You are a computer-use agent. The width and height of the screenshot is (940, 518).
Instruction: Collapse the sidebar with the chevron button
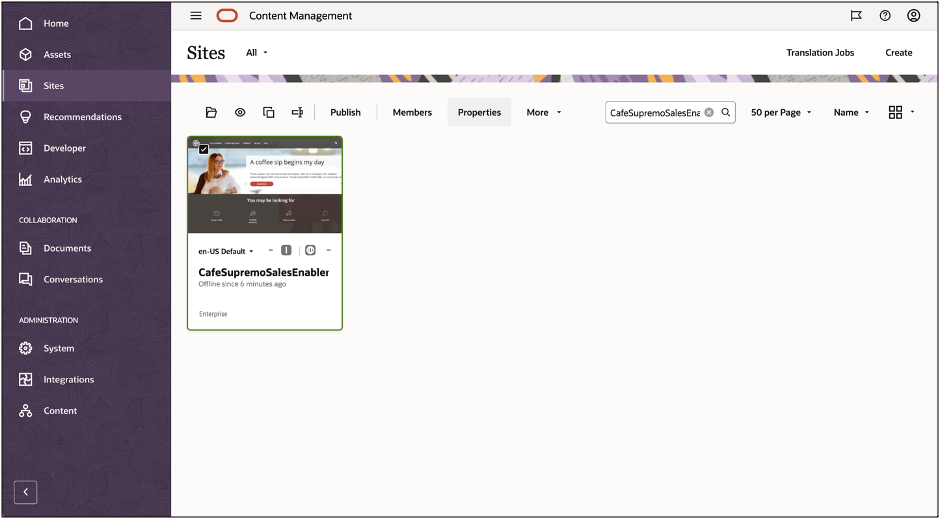[x=25, y=492]
